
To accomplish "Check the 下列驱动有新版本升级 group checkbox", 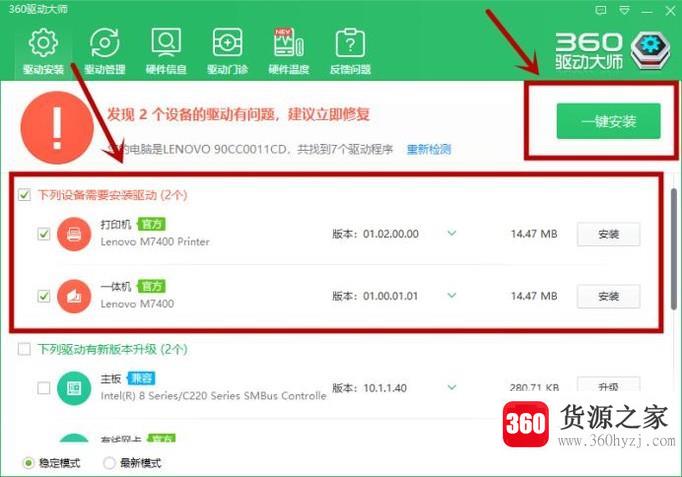I will pos(24,349).
